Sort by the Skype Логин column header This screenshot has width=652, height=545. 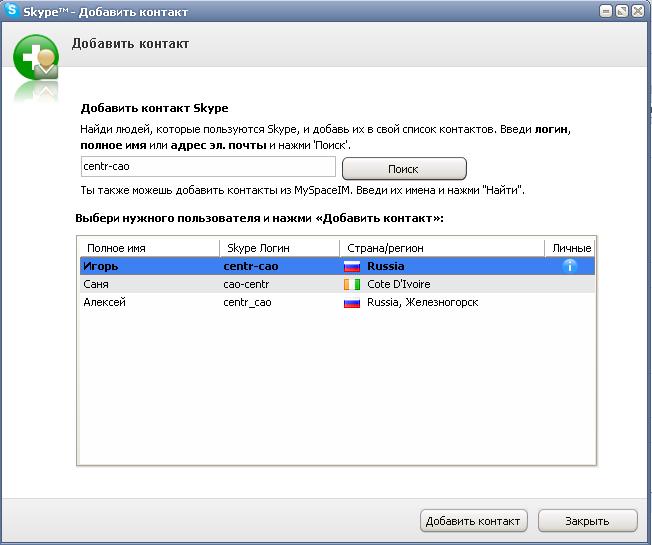279,248
